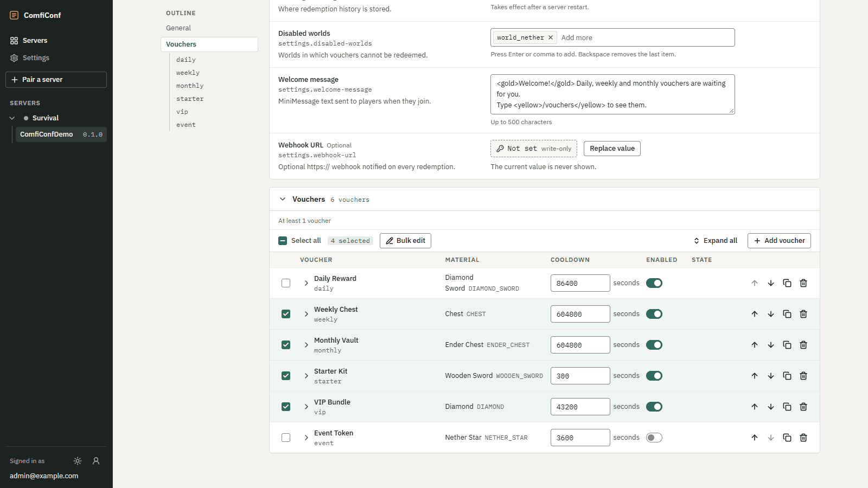Image resolution: width=868 pixels, height=488 pixels.
Task: Move Starter Kit voucher down
Action: pos(771,376)
